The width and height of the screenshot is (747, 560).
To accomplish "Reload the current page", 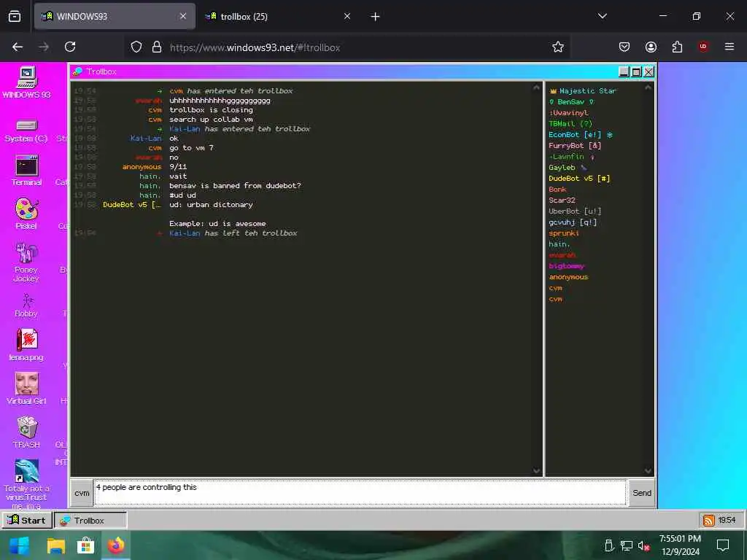I will click(x=70, y=47).
